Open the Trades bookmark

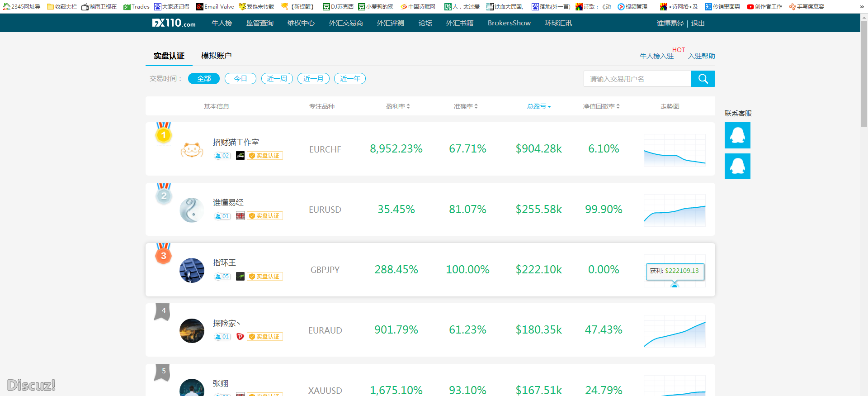click(x=136, y=6)
